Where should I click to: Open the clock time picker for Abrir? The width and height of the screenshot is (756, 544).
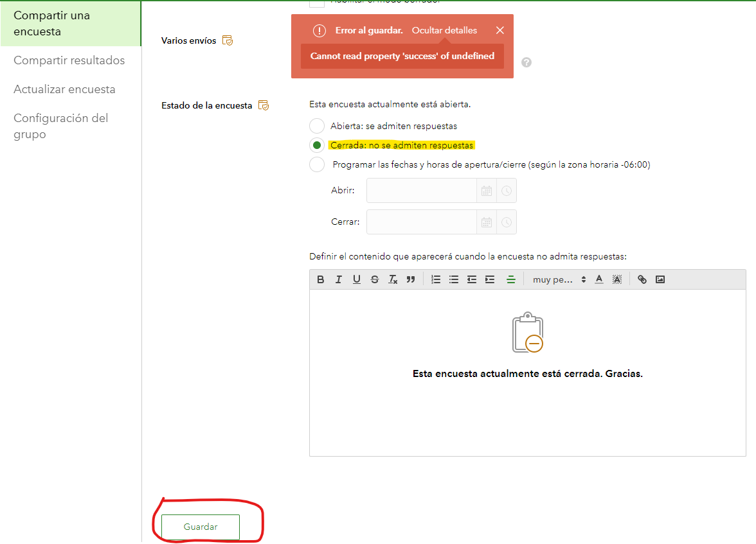[507, 191]
